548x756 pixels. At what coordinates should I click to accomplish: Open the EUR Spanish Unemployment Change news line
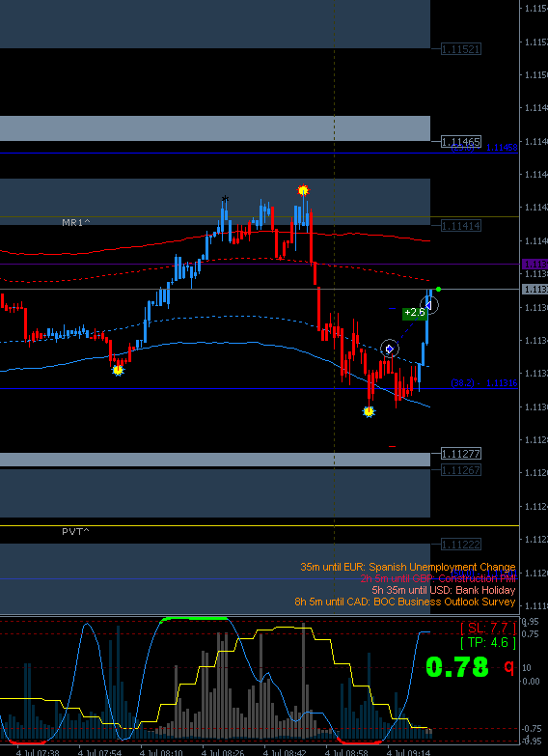pyautogui.click(x=408, y=567)
